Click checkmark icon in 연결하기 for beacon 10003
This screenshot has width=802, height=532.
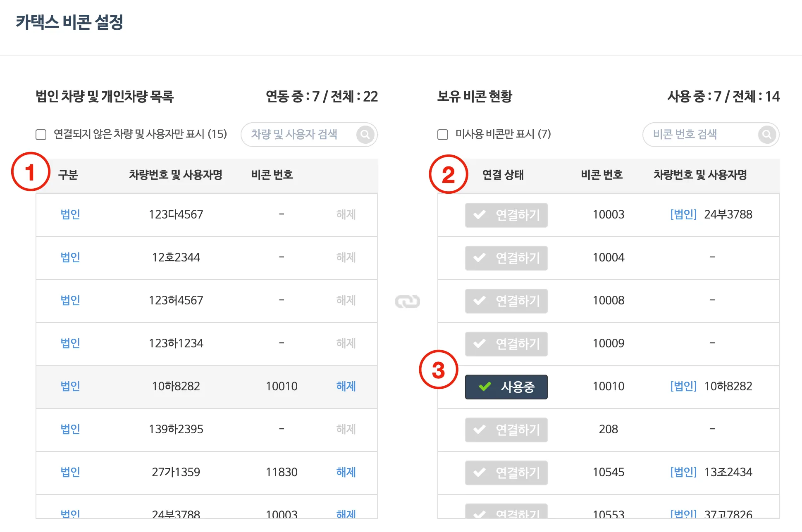[480, 215]
